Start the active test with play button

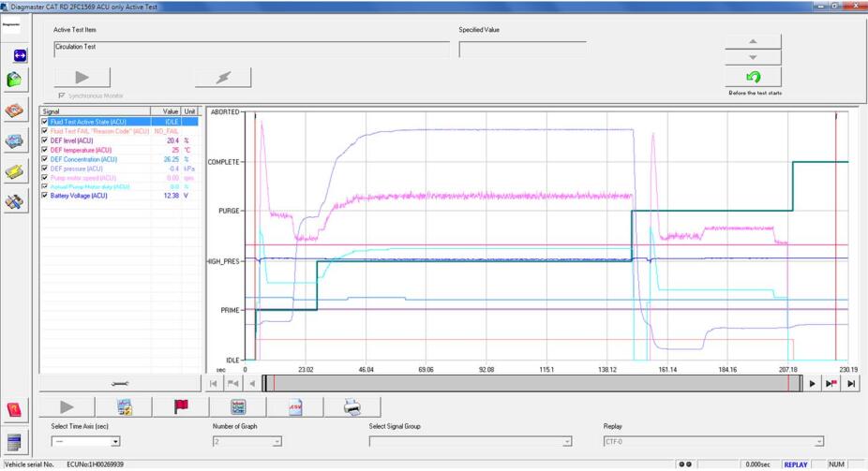coord(82,78)
